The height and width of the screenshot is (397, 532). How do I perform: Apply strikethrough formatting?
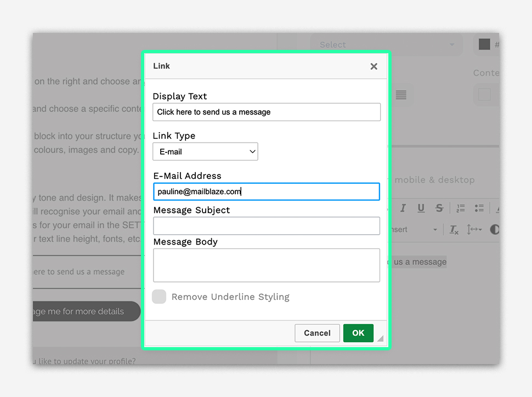click(x=439, y=208)
